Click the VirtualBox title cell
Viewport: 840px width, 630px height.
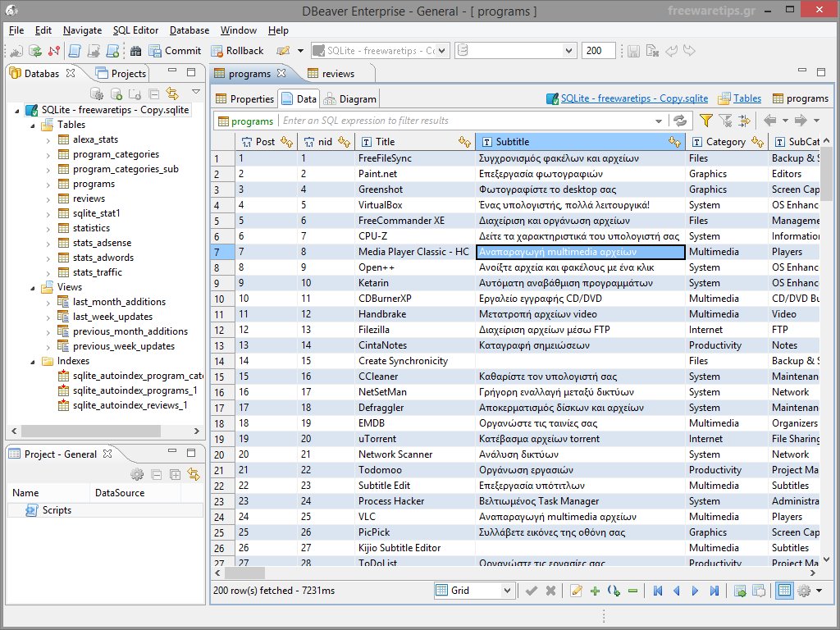point(414,205)
